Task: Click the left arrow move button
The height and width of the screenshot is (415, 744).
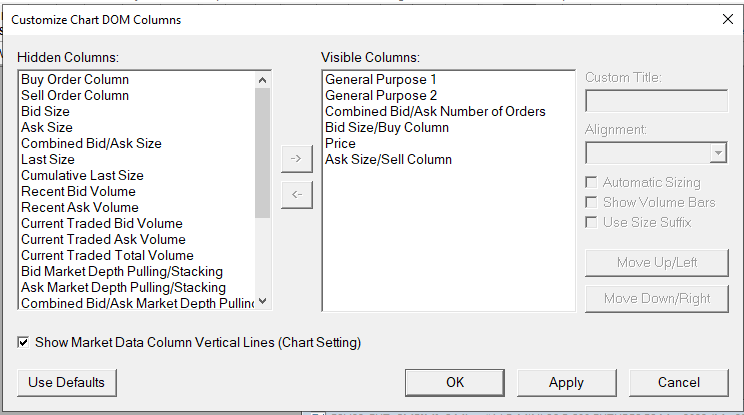Action: coord(295,194)
